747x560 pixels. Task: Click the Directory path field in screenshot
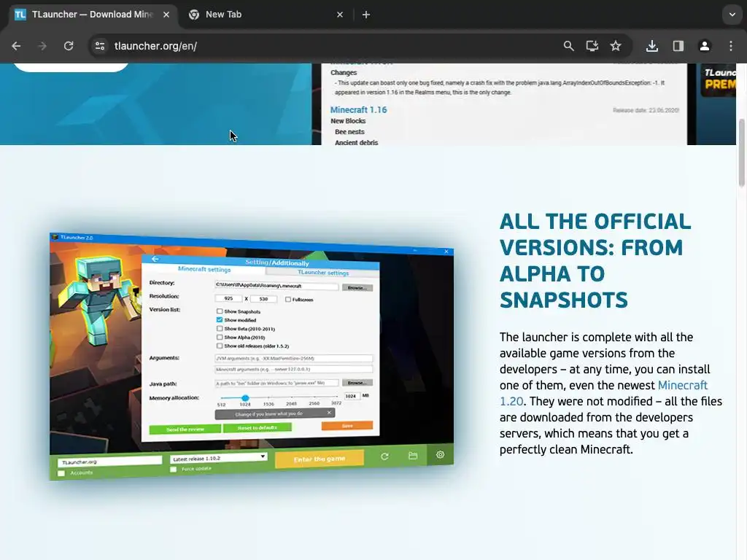[276, 286]
